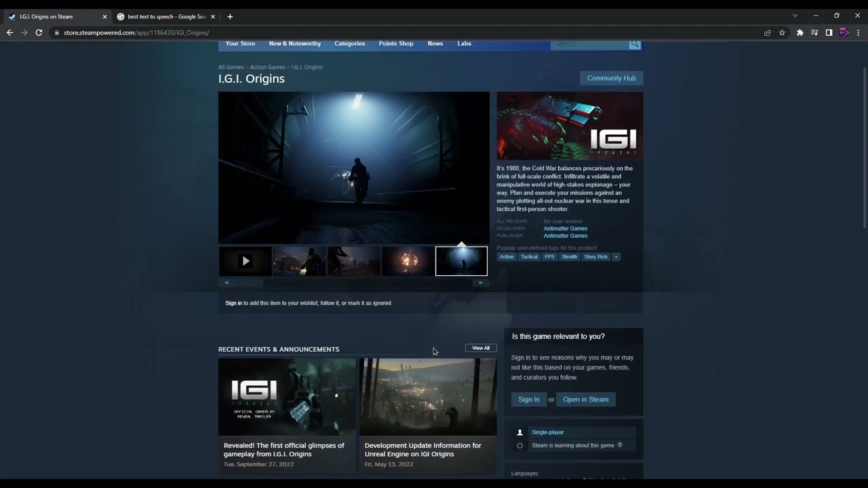Select the Story Rich tag
This screenshot has height=488, width=868.
pos(596,257)
